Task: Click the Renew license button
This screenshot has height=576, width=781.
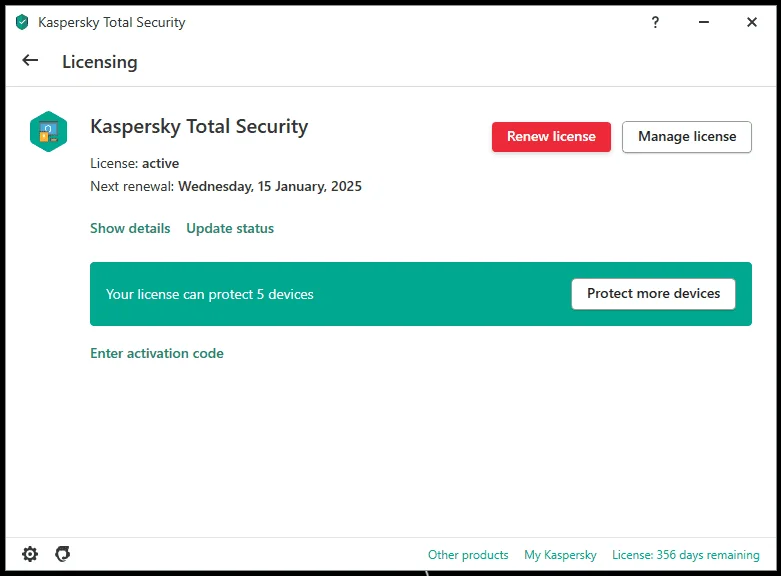Action: point(551,137)
